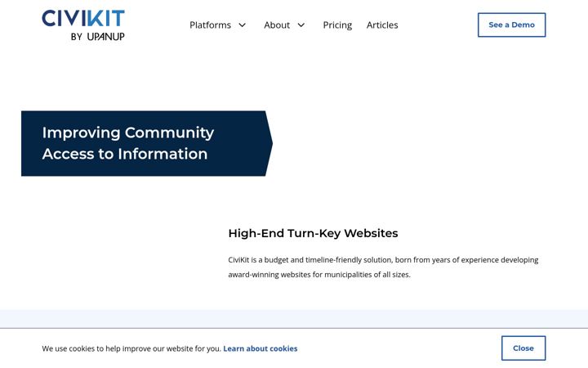Go to the Pricing page
Viewport: 588px width, 368px height.
click(x=337, y=25)
